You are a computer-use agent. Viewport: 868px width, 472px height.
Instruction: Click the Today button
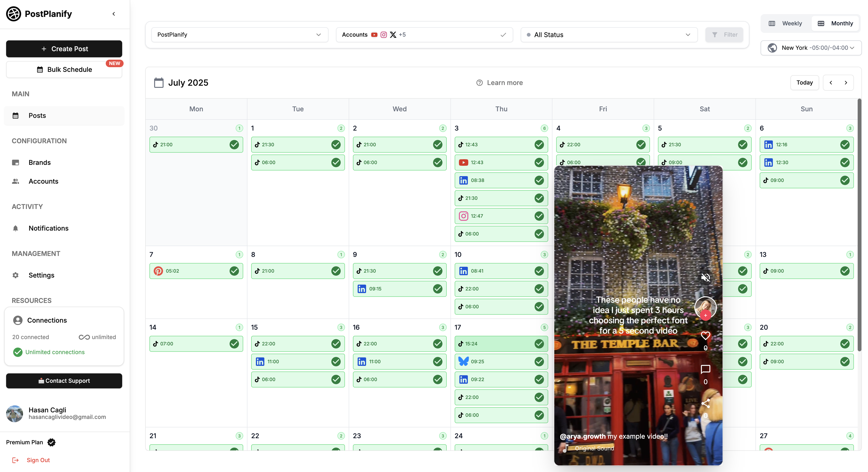(804, 82)
